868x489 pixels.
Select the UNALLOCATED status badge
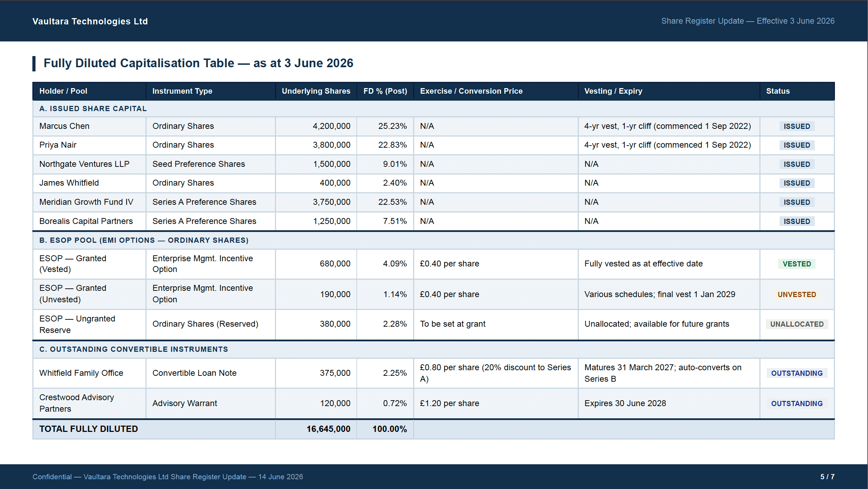click(797, 324)
